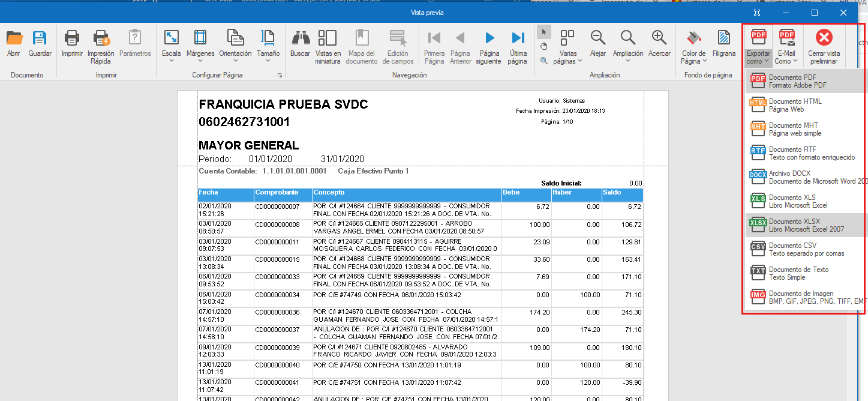The height and width of the screenshot is (401, 868).
Task: Click the Saldo column header
Action: 623,194
